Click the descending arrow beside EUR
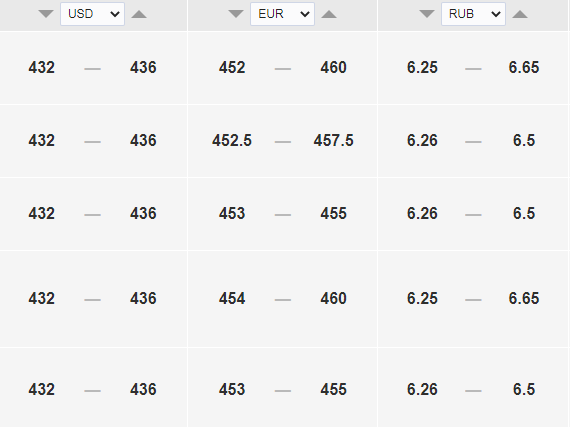Image resolution: width=570 pixels, height=427 pixels. pos(236,14)
